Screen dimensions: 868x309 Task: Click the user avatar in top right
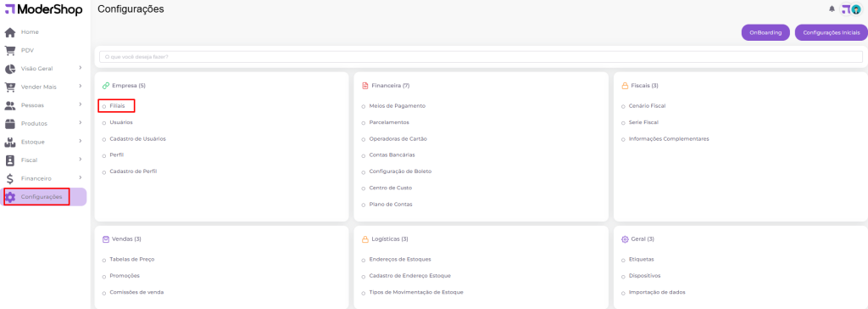click(856, 8)
